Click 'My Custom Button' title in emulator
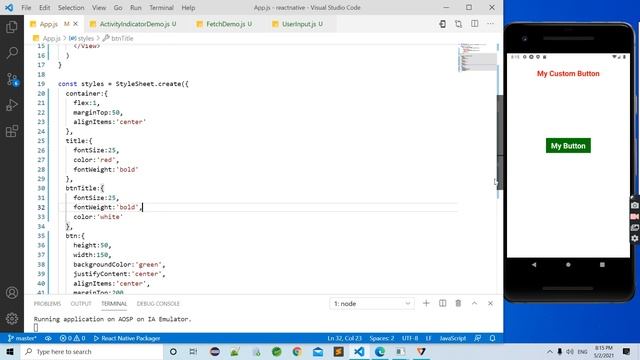The image size is (640, 360). (x=568, y=73)
